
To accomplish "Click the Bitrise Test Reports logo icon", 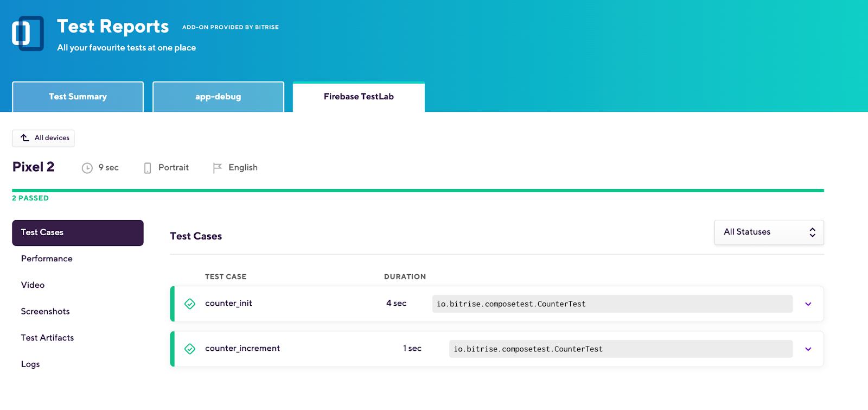I will point(28,34).
